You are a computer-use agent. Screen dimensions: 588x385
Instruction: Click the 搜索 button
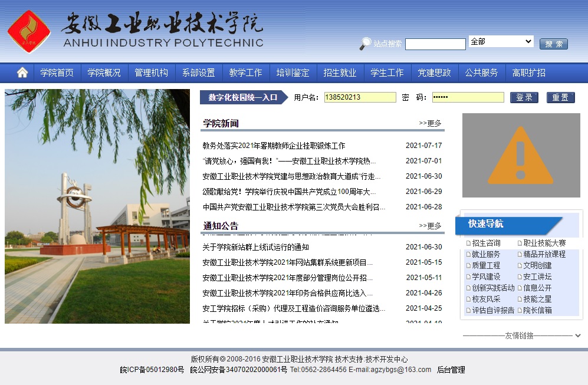[554, 44]
